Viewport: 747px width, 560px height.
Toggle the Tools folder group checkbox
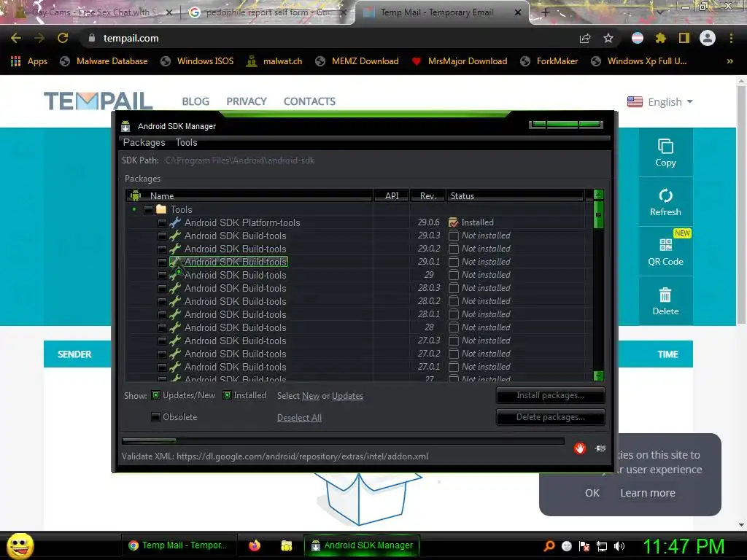[x=149, y=209]
